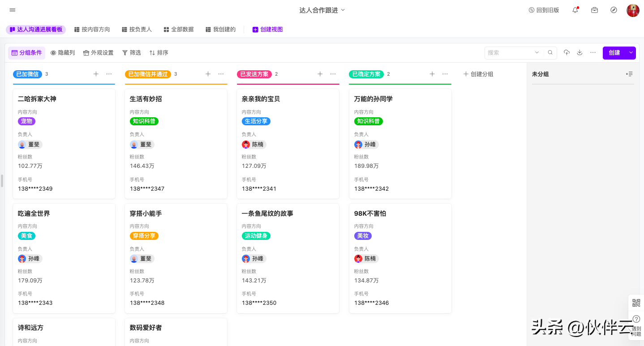
Task: Click the search magnifier icon
Action: (x=550, y=53)
